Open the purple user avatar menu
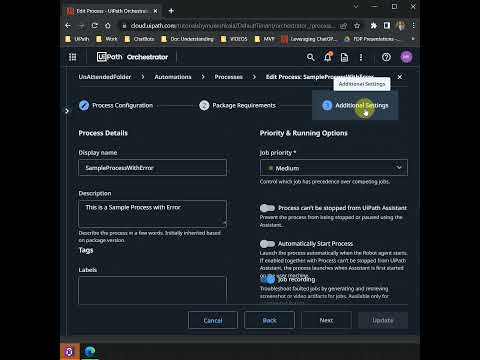Image resolution: width=480 pixels, height=360 pixels. coord(406,57)
